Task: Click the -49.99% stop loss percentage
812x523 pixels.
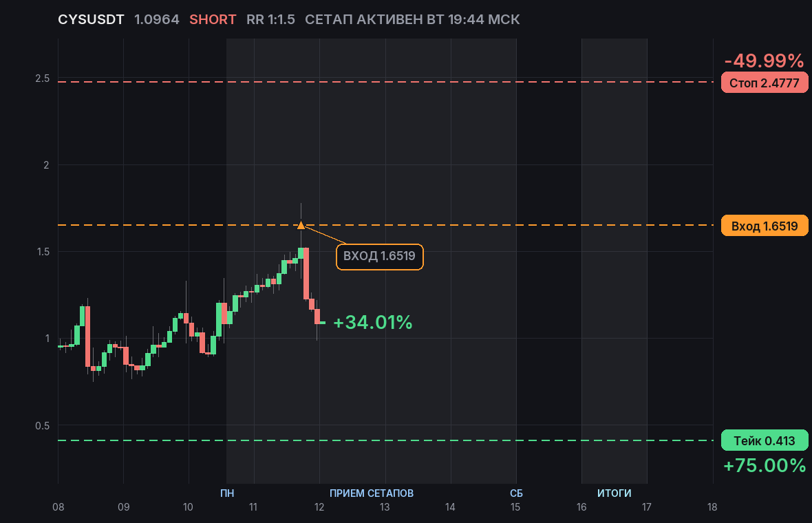Action: click(x=764, y=61)
